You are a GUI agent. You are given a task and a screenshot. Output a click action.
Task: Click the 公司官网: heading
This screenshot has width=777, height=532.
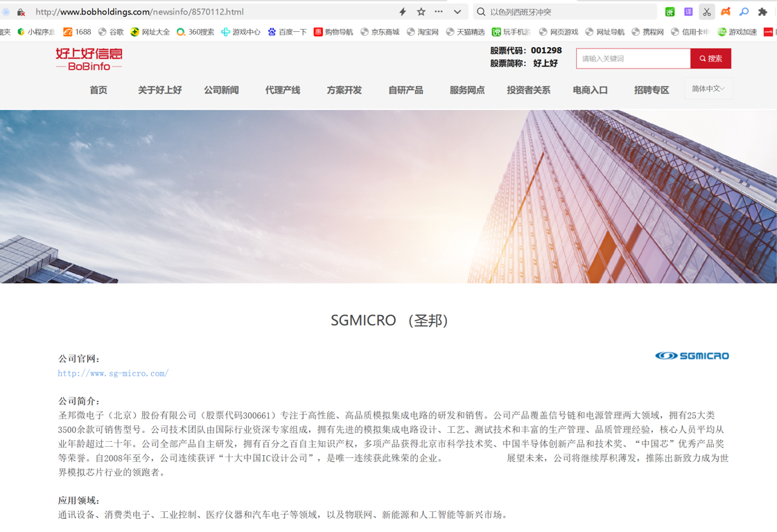tap(79, 359)
